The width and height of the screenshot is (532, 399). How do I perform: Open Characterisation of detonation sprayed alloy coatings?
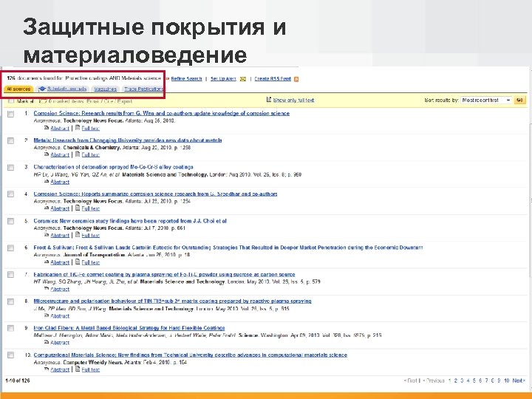(x=113, y=167)
